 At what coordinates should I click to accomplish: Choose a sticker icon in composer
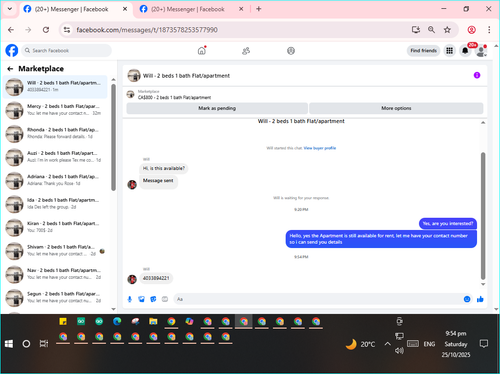153,299
